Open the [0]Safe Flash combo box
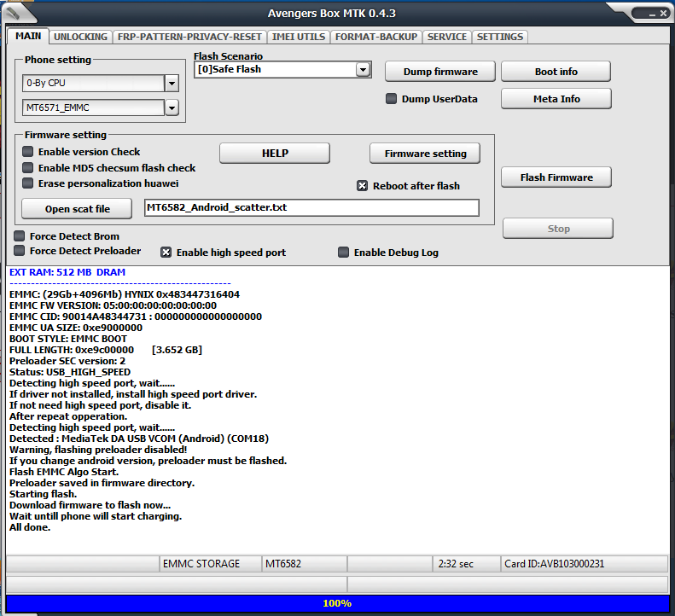This screenshot has height=616, width=675. 282,69
